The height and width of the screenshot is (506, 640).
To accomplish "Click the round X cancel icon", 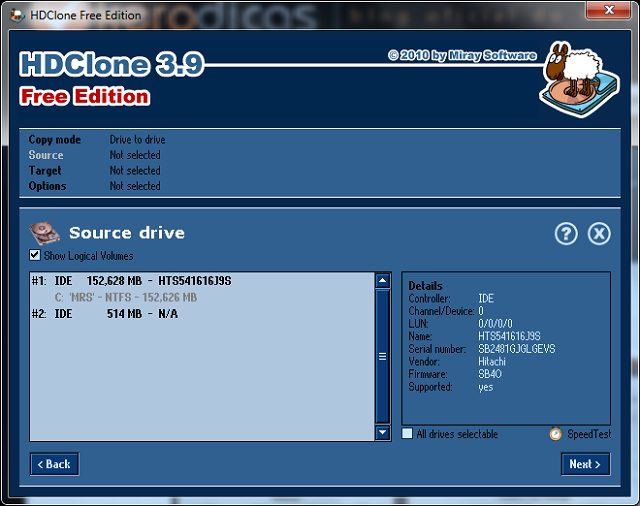I will point(599,234).
